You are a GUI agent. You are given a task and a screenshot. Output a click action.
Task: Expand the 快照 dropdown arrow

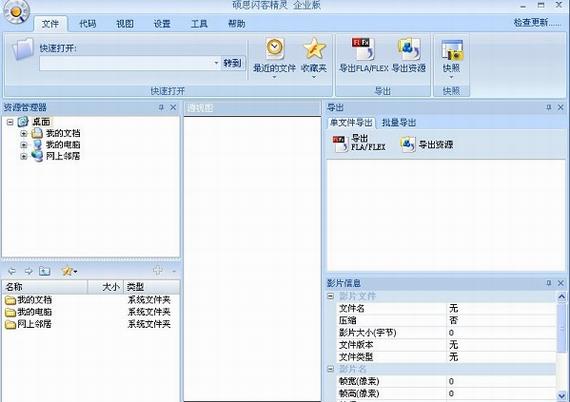(451, 77)
